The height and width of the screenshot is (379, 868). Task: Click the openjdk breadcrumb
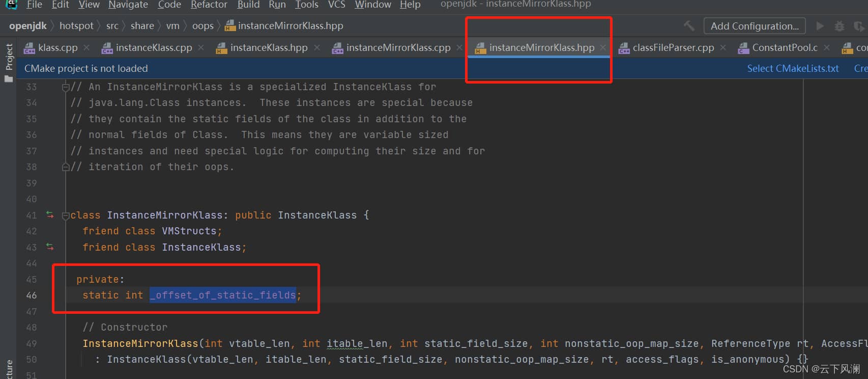[x=28, y=25]
